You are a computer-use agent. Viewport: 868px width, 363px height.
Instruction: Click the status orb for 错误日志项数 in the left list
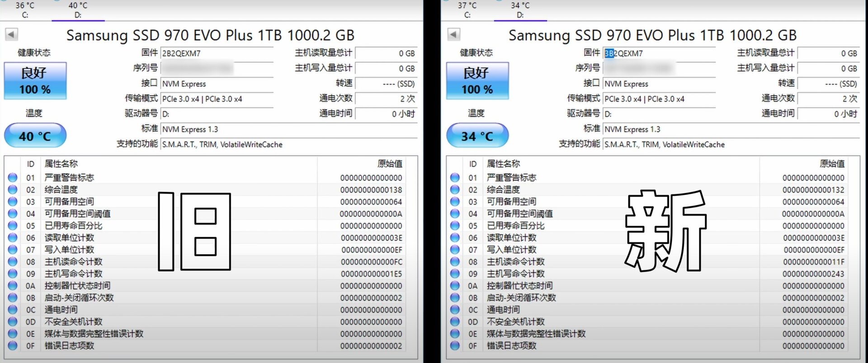(13, 346)
